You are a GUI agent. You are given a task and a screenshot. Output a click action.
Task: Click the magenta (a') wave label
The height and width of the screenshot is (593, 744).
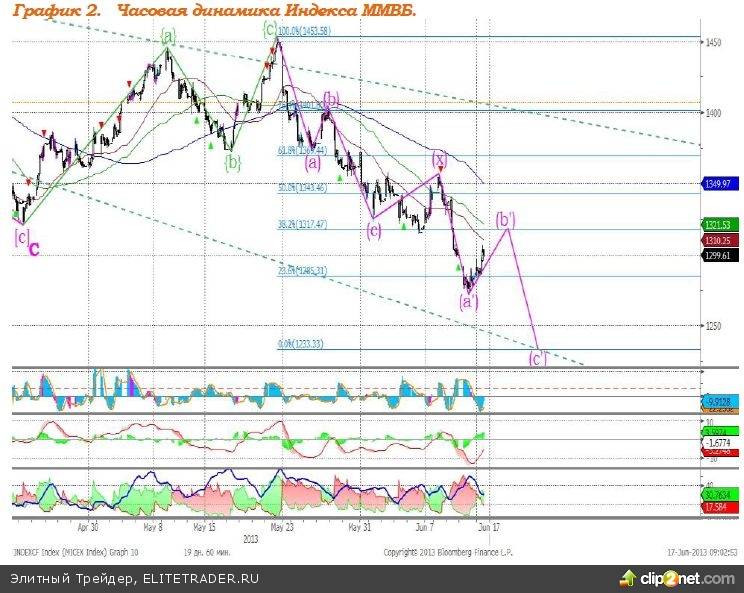468,299
